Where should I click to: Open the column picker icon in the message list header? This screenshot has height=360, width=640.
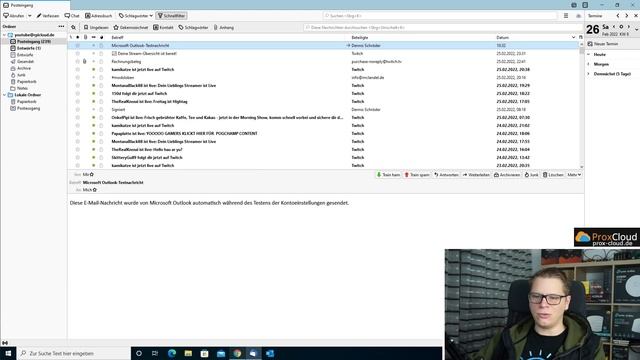[580, 38]
